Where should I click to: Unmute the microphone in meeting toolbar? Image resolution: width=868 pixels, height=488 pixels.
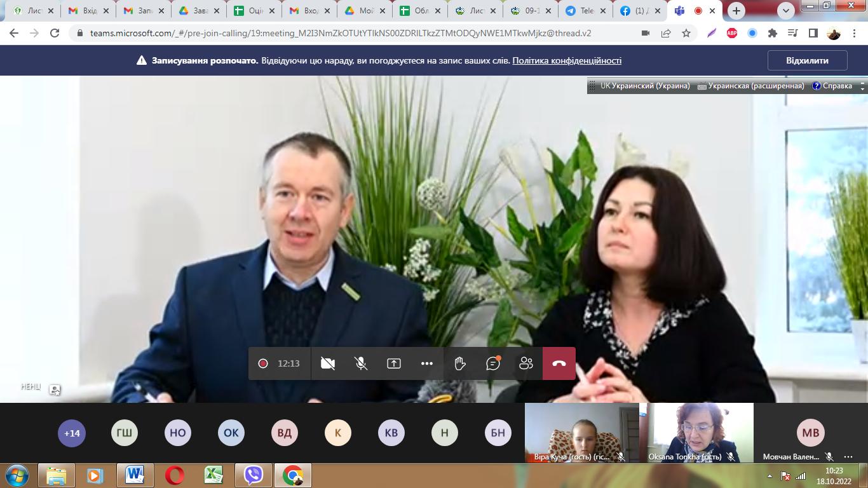361,363
